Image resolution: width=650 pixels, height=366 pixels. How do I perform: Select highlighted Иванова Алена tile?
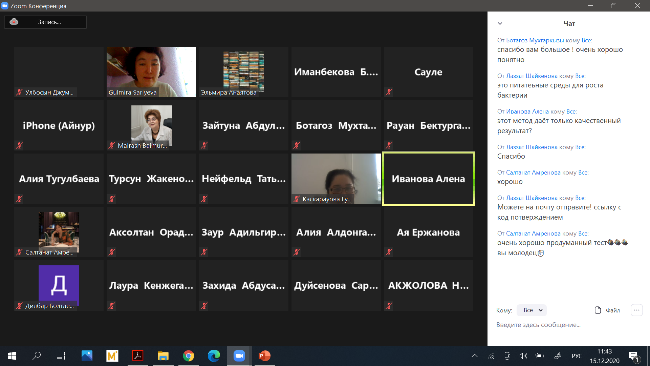pos(428,179)
